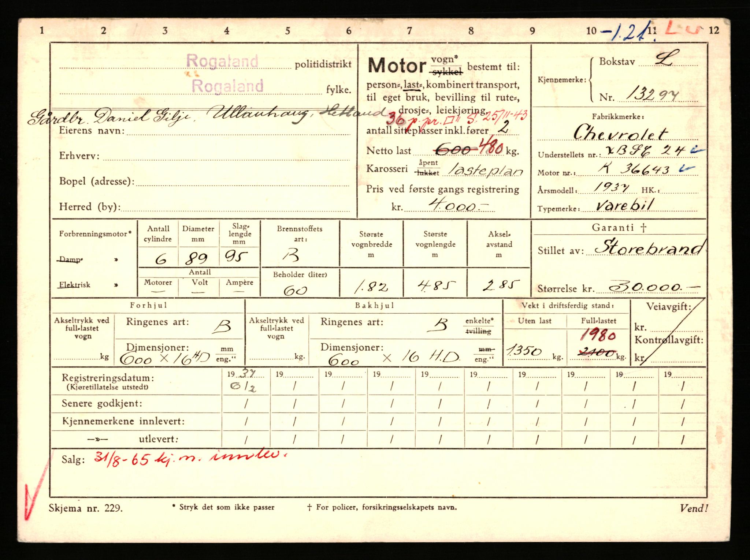Click the 'Forhjul' section heading
This screenshot has height=560, width=750.
[x=148, y=305]
